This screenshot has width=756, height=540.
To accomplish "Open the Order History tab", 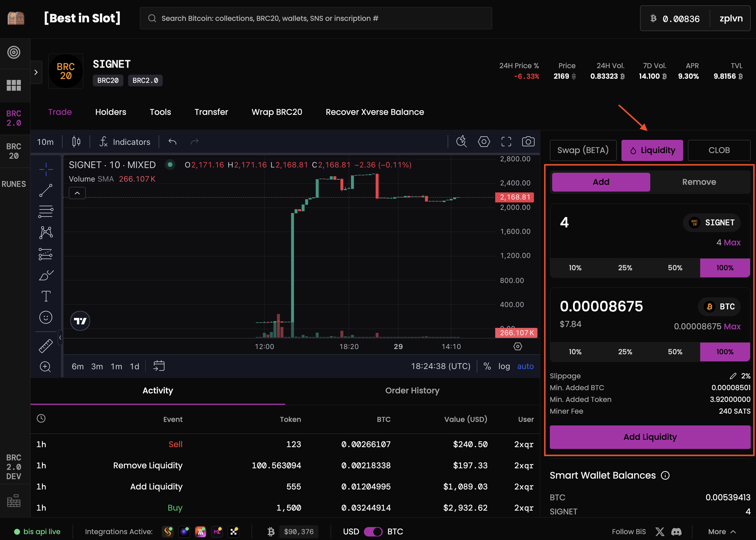I will coord(412,390).
